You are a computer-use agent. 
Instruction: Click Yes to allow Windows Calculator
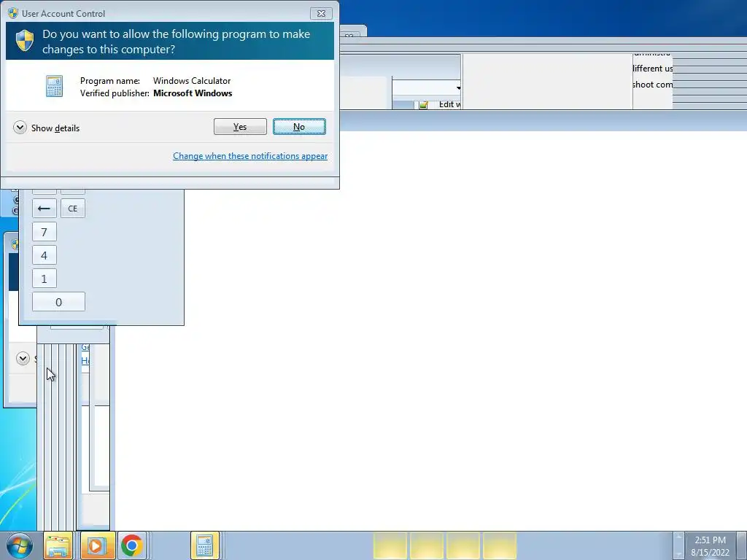pos(240,127)
